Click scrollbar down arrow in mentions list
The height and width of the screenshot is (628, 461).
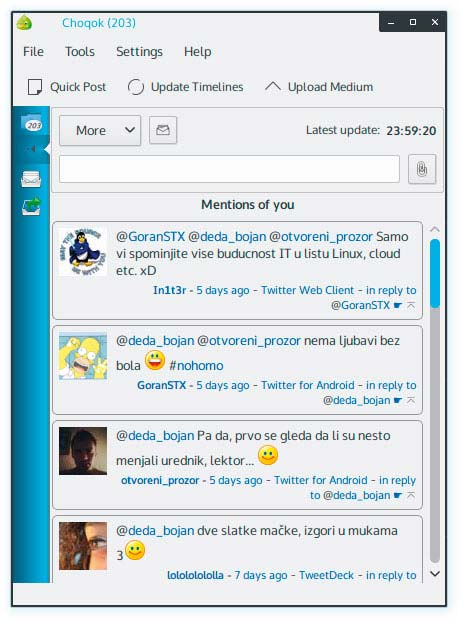[x=435, y=574]
